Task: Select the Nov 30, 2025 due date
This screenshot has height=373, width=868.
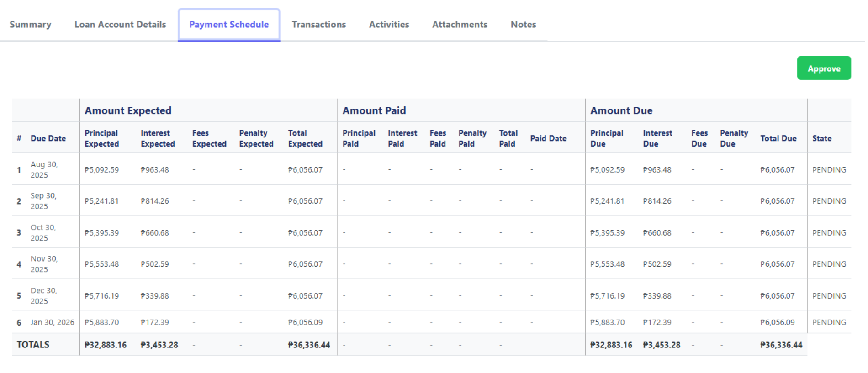Action: coord(44,264)
